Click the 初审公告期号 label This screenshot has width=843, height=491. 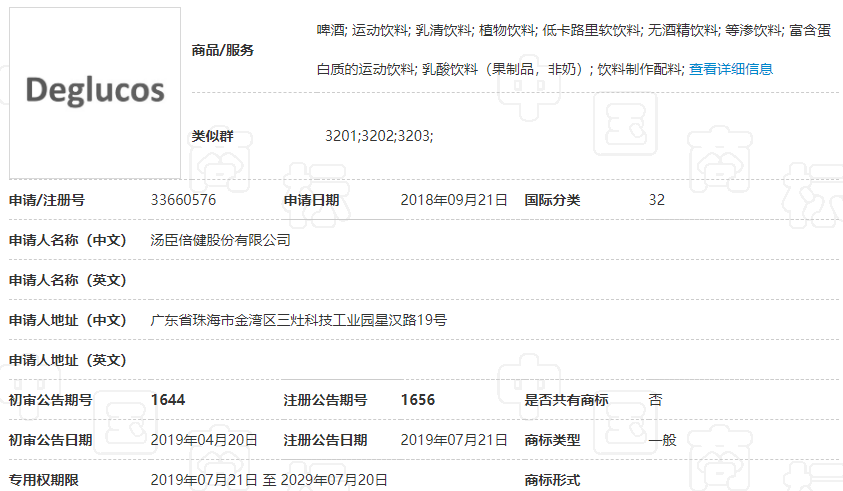(x=51, y=400)
